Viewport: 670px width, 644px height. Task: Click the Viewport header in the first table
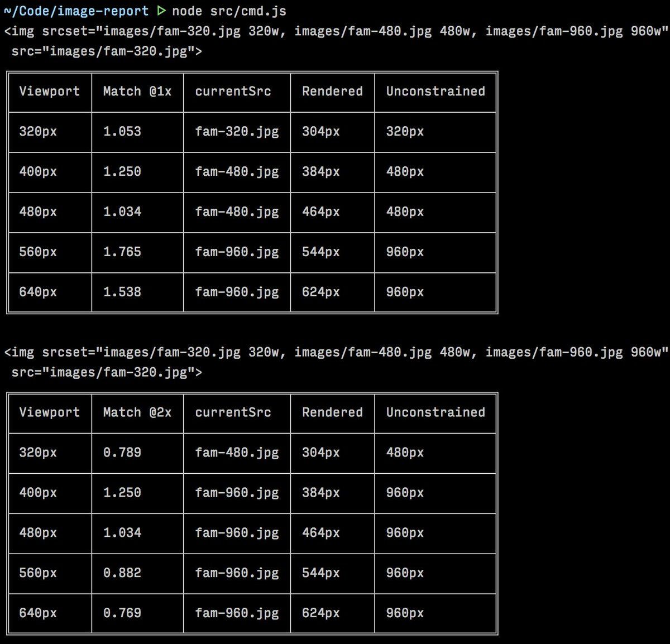50,92
